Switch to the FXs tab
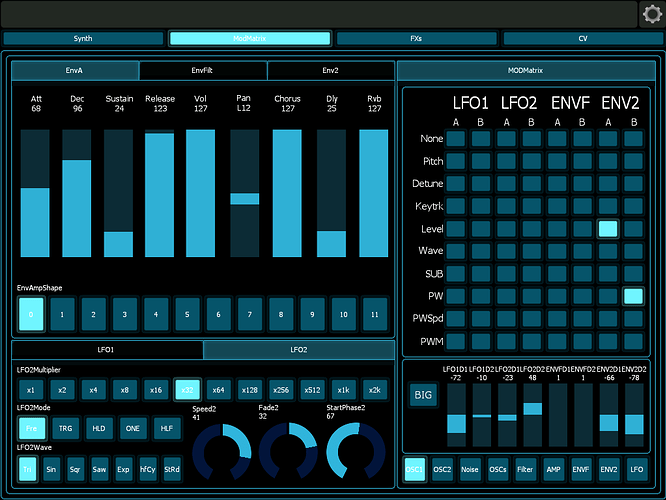The width and height of the screenshot is (666, 500). click(x=416, y=39)
